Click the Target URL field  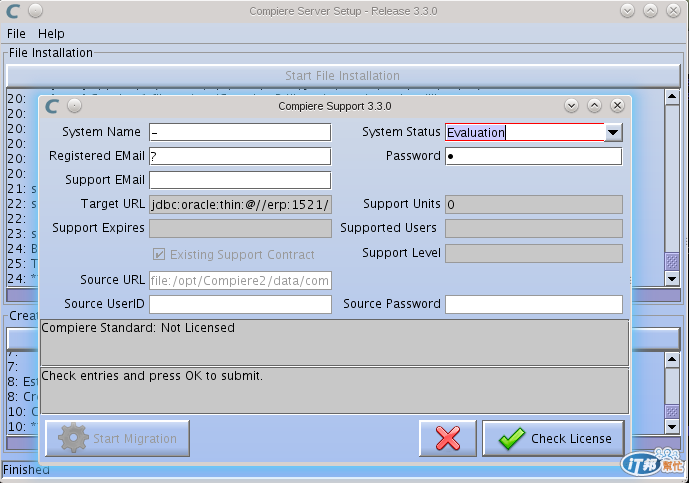tap(240, 204)
